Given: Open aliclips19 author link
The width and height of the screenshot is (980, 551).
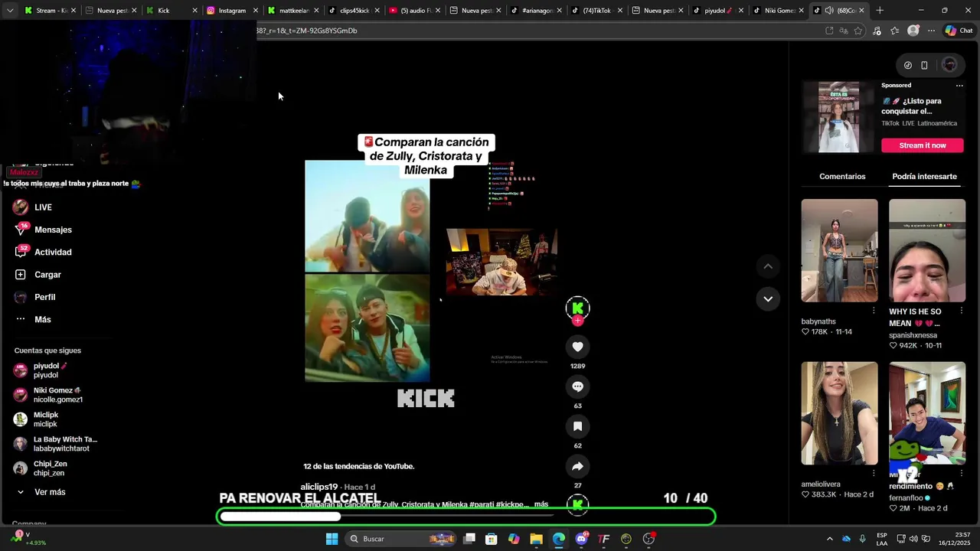Looking at the screenshot, I should [319, 487].
